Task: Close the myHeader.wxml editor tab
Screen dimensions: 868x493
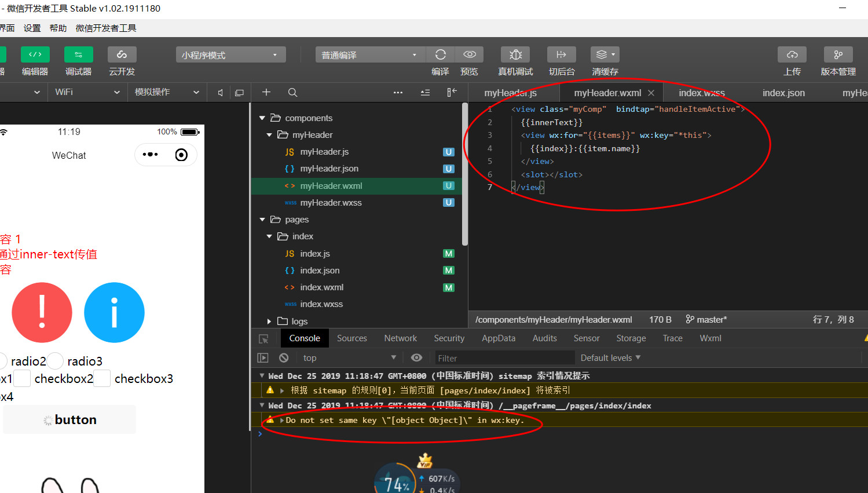Action: pos(651,93)
